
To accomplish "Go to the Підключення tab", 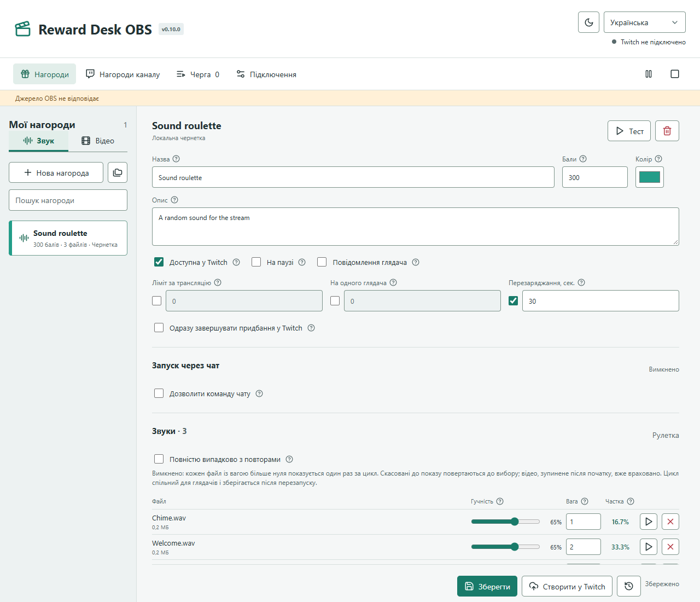I will pyautogui.click(x=266, y=74).
